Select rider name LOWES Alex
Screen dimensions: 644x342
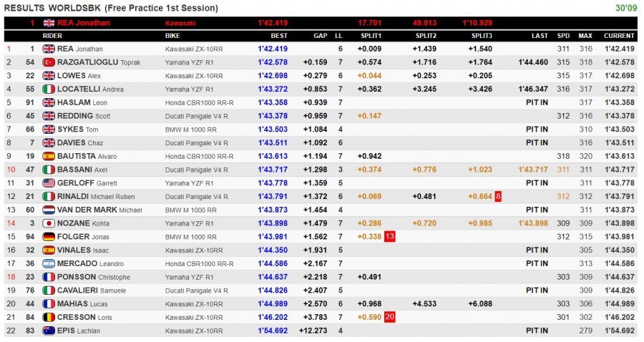click(x=79, y=76)
